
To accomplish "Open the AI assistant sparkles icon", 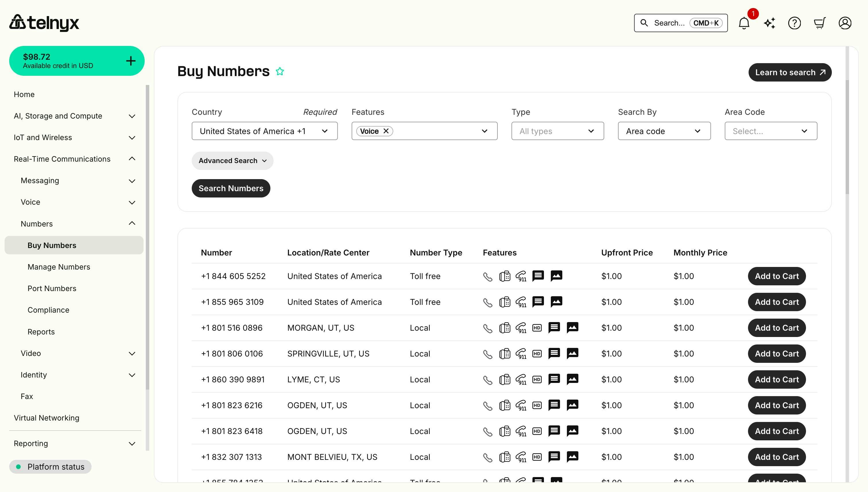I will pyautogui.click(x=769, y=23).
